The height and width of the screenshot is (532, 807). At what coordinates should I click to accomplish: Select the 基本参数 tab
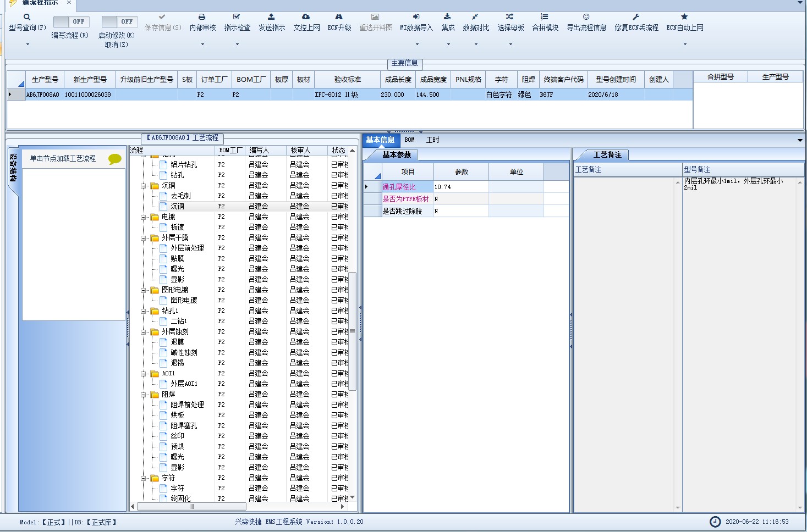coord(397,155)
